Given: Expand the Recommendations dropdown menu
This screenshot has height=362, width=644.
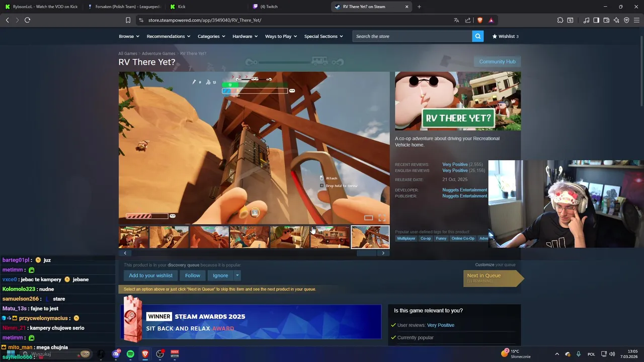Looking at the screenshot, I should coord(169,36).
